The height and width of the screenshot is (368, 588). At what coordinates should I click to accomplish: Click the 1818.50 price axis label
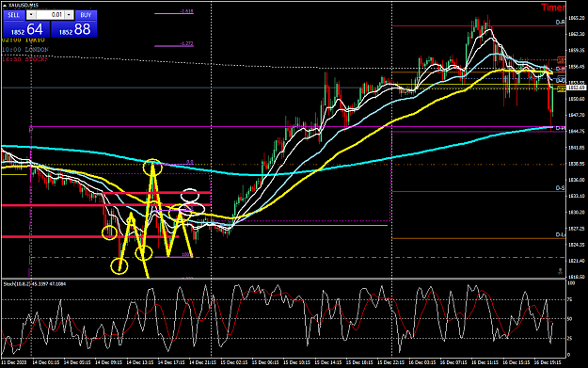pos(576,277)
